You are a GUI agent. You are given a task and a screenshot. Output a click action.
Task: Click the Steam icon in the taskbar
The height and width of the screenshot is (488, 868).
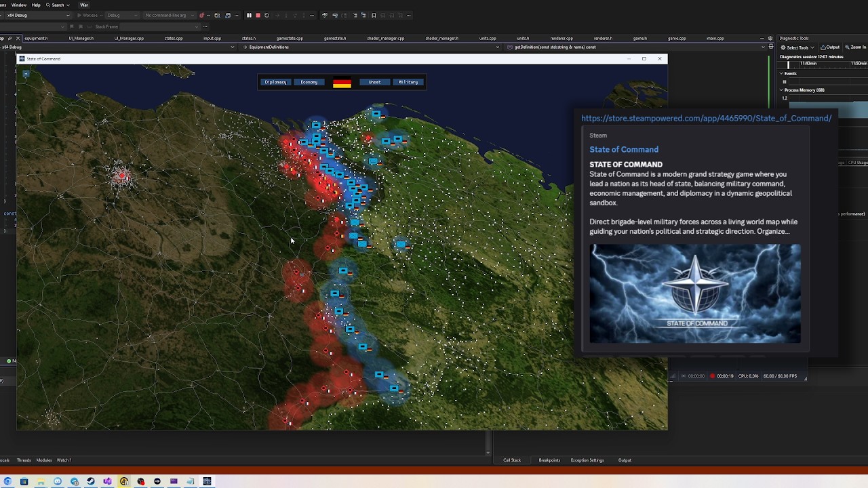[90, 481]
